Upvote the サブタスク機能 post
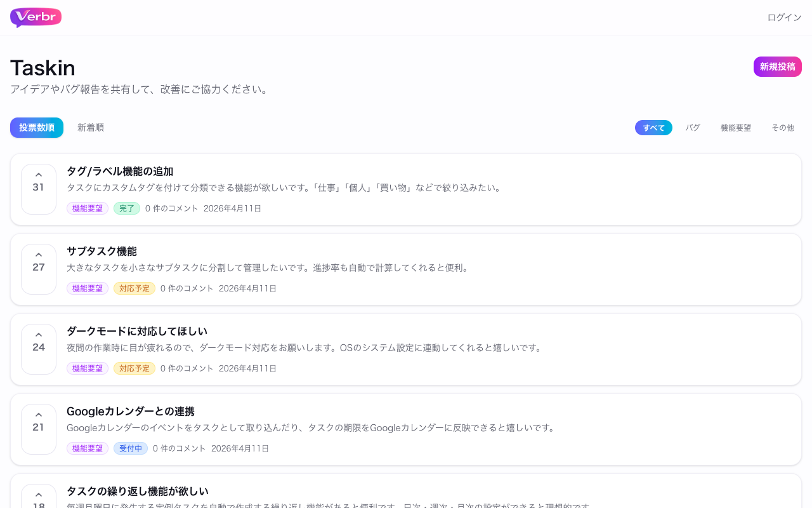 [x=39, y=269]
